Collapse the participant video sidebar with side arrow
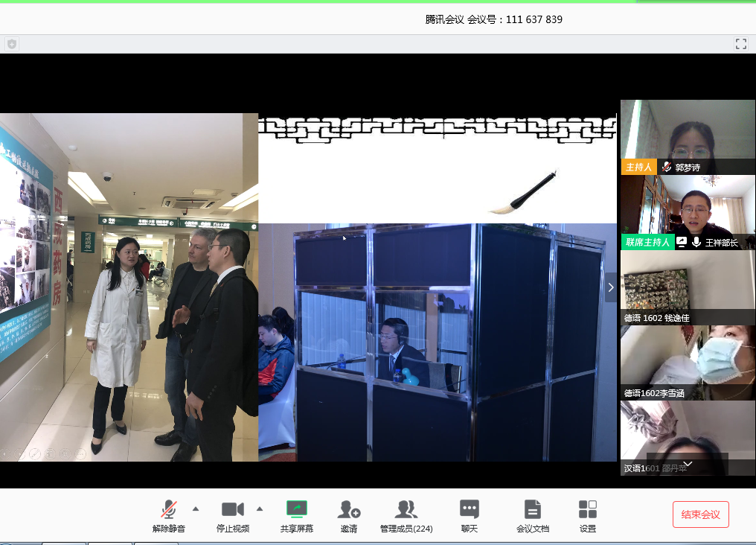The height and width of the screenshot is (545, 756). coord(612,287)
